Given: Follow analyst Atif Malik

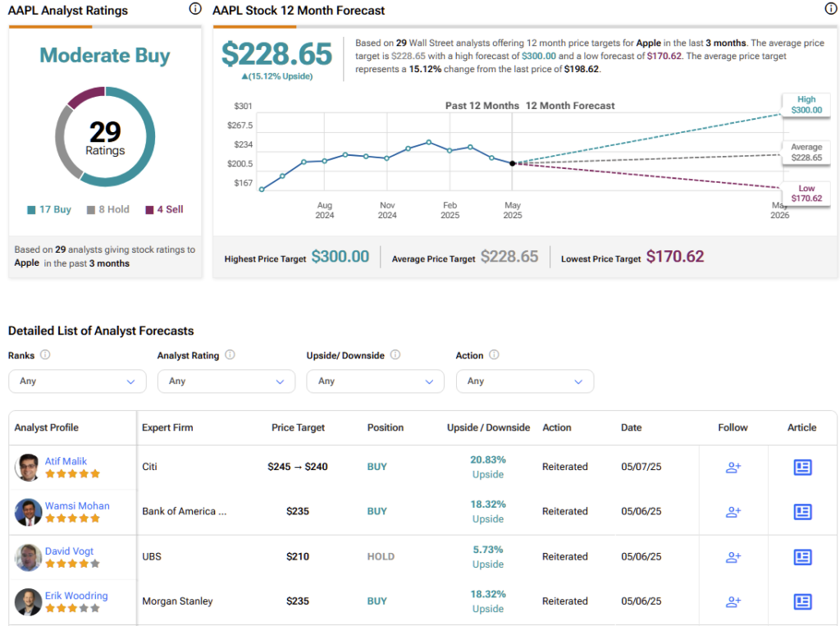Looking at the screenshot, I should (733, 468).
